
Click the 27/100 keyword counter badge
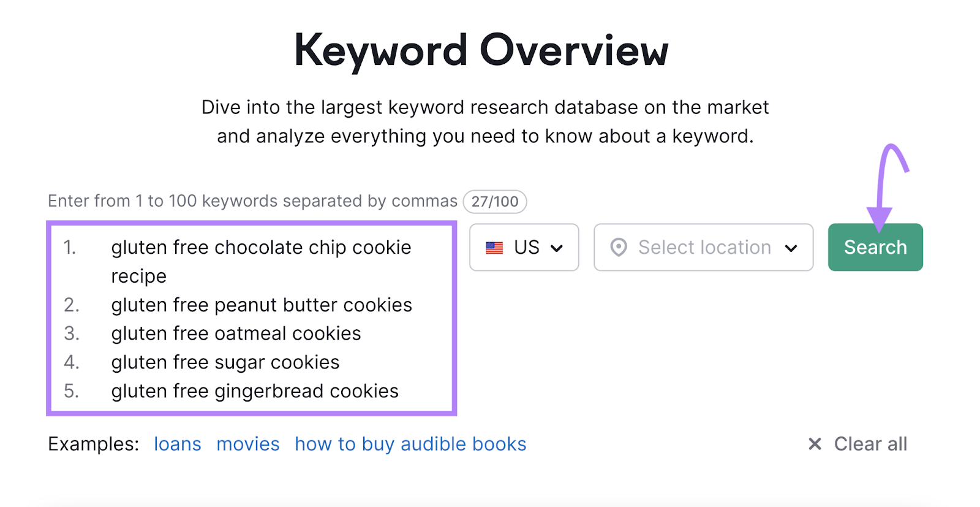coord(495,201)
